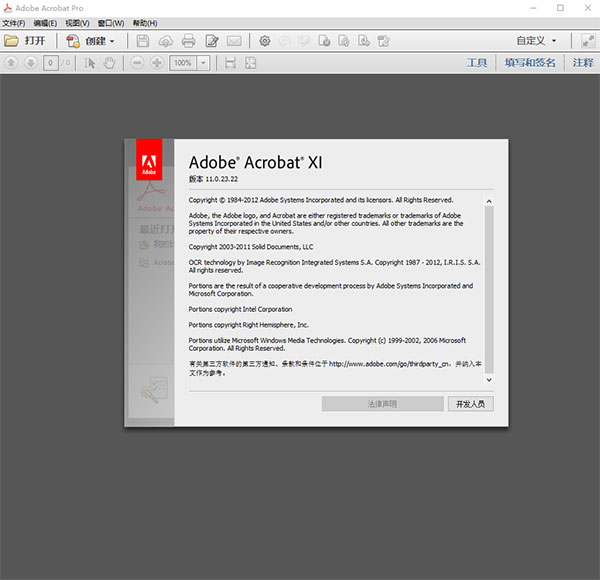Click the fit one full page icon
This screenshot has width=600, height=580.
point(251,63)
